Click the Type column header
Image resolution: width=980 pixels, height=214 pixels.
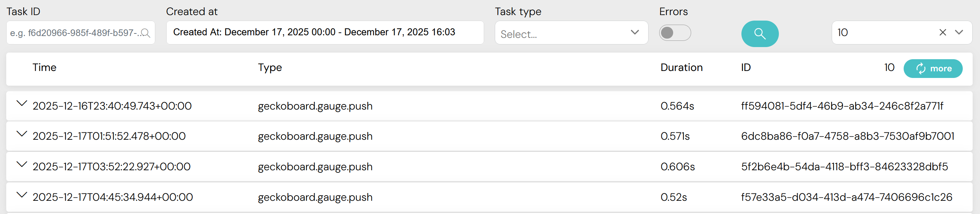(x=270, y=67)
